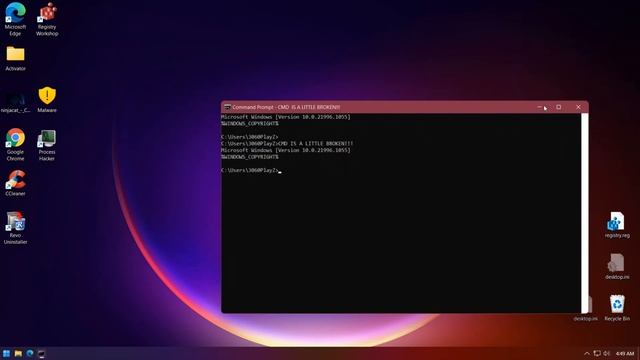
Task: Open File Explorer from the taskbar
Action: click(18, 353)
